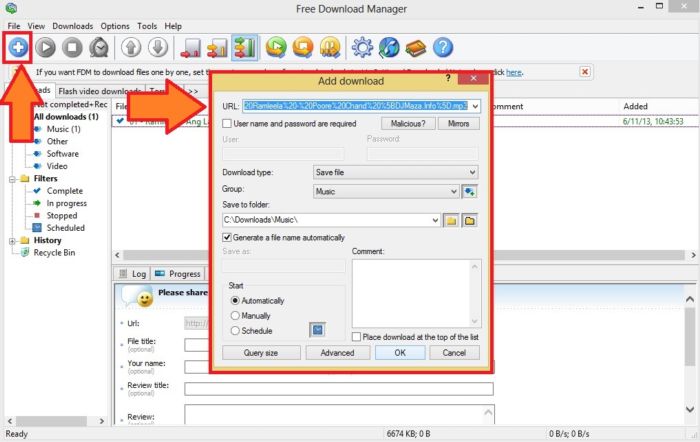
Task: Select the Schedule start radio button
Action: pyautogui.click(x=235, y=331)
